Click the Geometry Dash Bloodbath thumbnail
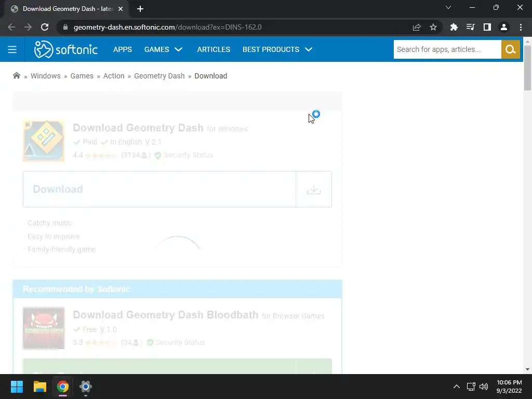Screen dimensions: 532x399 (x=44, y=328)
